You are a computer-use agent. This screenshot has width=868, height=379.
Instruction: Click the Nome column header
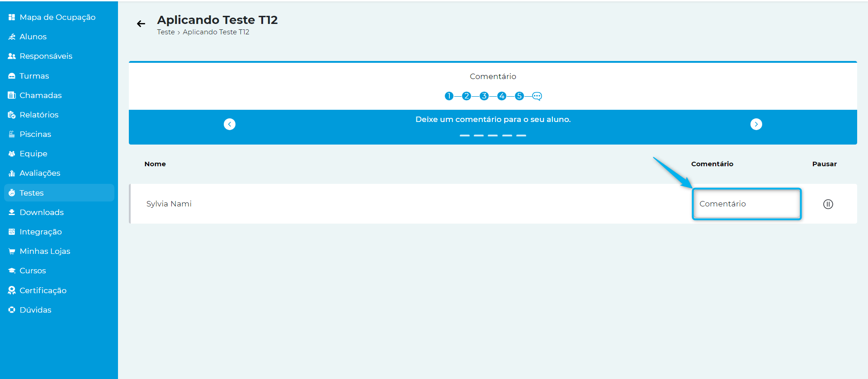pos(155,164)
